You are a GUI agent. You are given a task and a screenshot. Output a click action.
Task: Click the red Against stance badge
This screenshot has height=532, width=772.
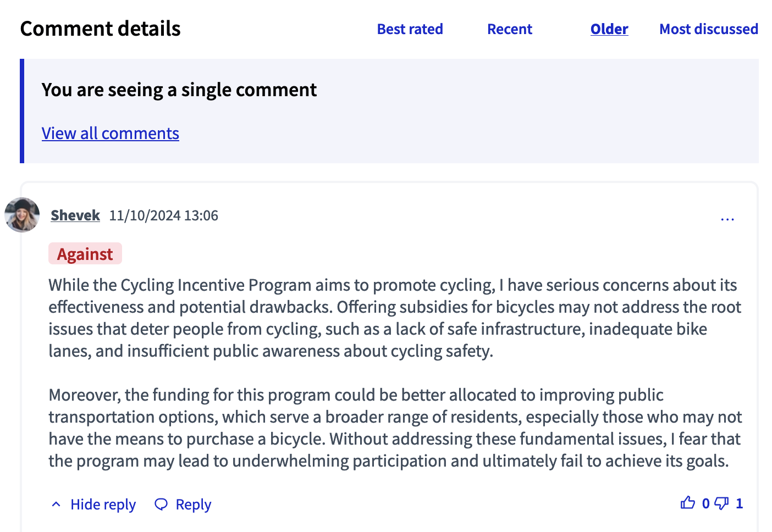pyautogui.click(x=85, y=254)
